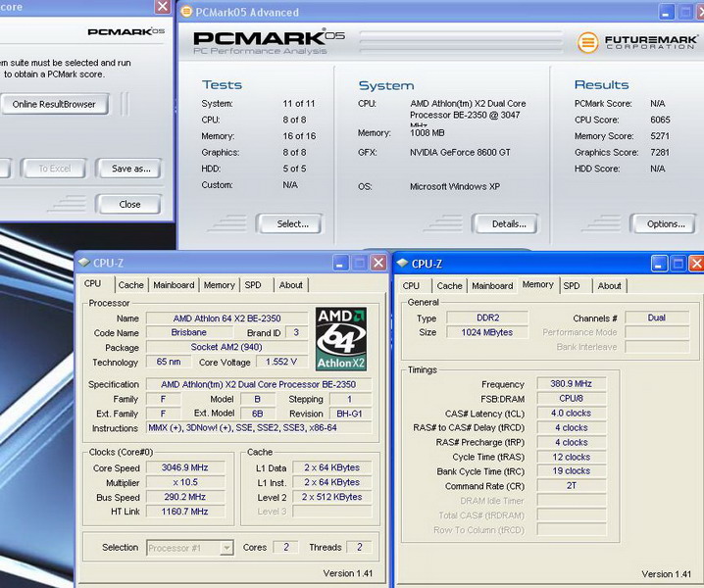Click the left CPU-Z window title icon
The height and width of the screenshot is (588, 704).
(84, 262)
